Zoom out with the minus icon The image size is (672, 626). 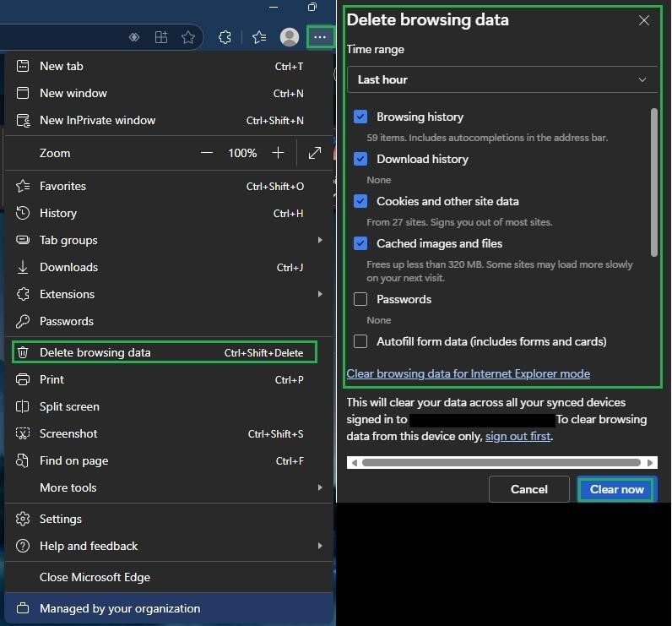pos(207,153)
